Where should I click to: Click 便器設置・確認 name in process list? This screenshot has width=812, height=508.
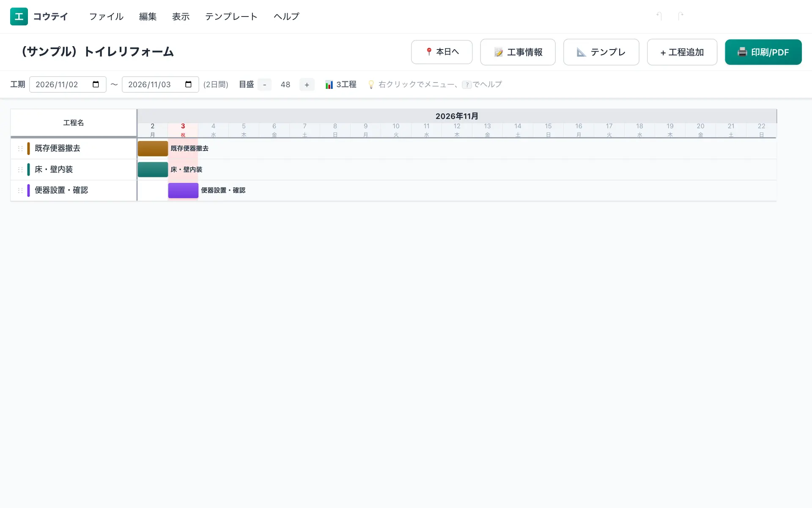(x=61, y=190)
